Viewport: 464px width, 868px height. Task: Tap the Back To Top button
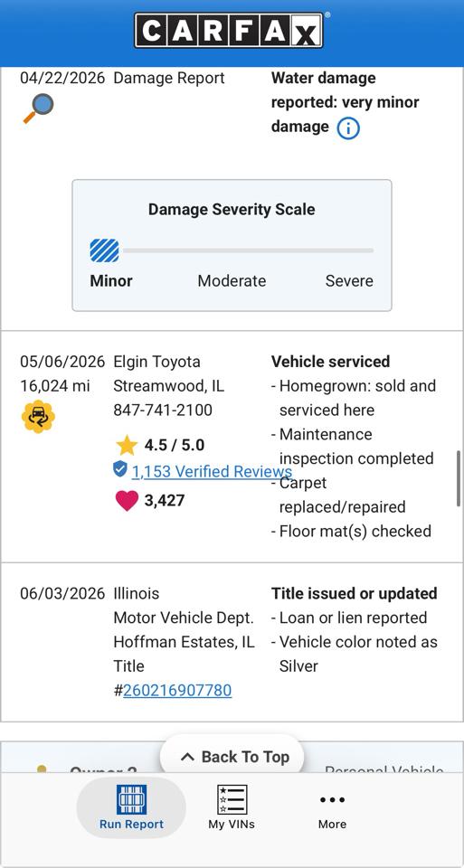click(232, 757)
